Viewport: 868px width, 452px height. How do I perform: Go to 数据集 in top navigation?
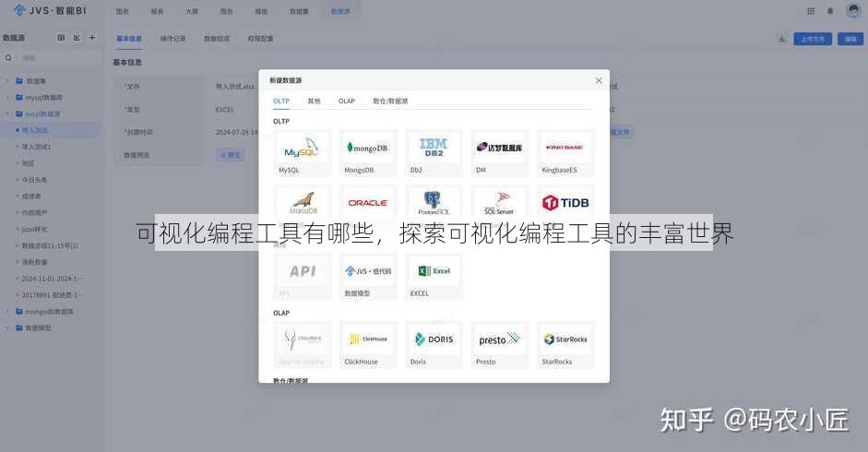300,11
